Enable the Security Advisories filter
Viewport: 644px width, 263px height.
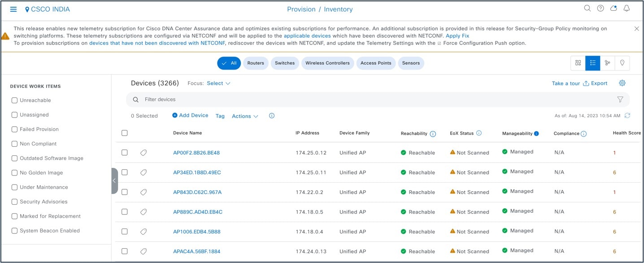point(14,202)
